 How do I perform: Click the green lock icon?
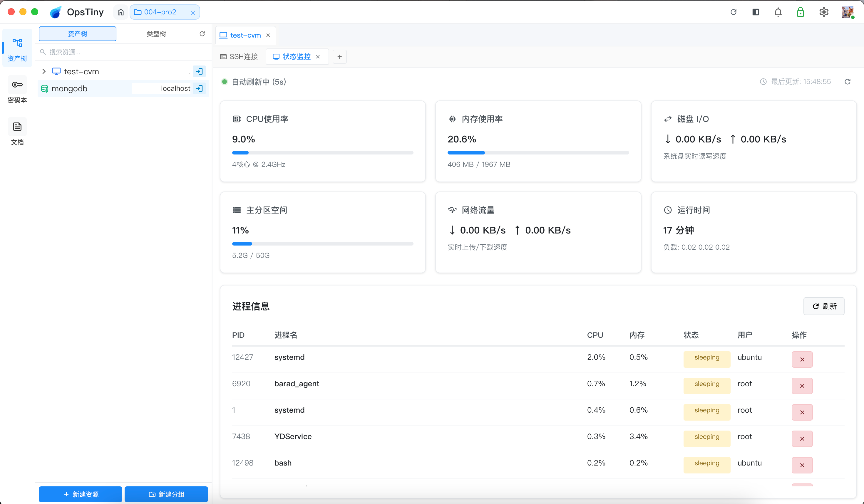pyautogui.click(x=800, y=12)
